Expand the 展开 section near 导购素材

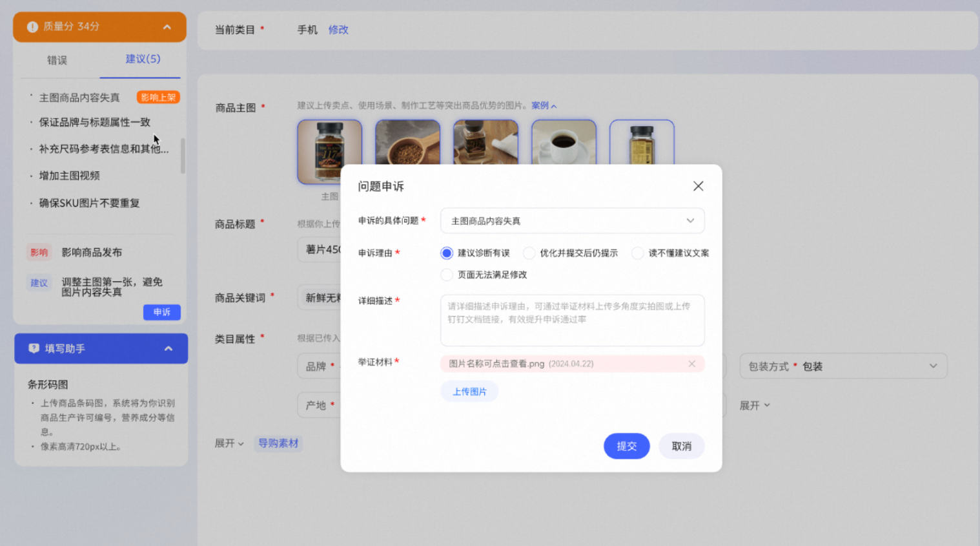[x=229, y=444]
